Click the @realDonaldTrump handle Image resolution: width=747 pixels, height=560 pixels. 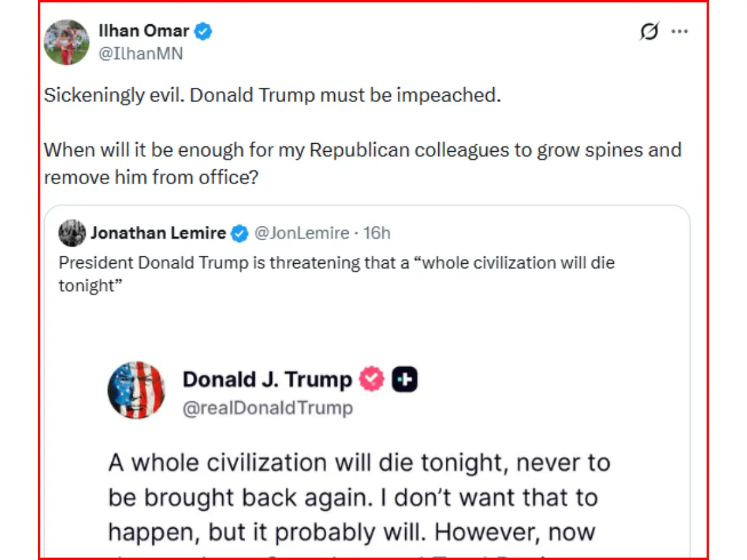268,408
